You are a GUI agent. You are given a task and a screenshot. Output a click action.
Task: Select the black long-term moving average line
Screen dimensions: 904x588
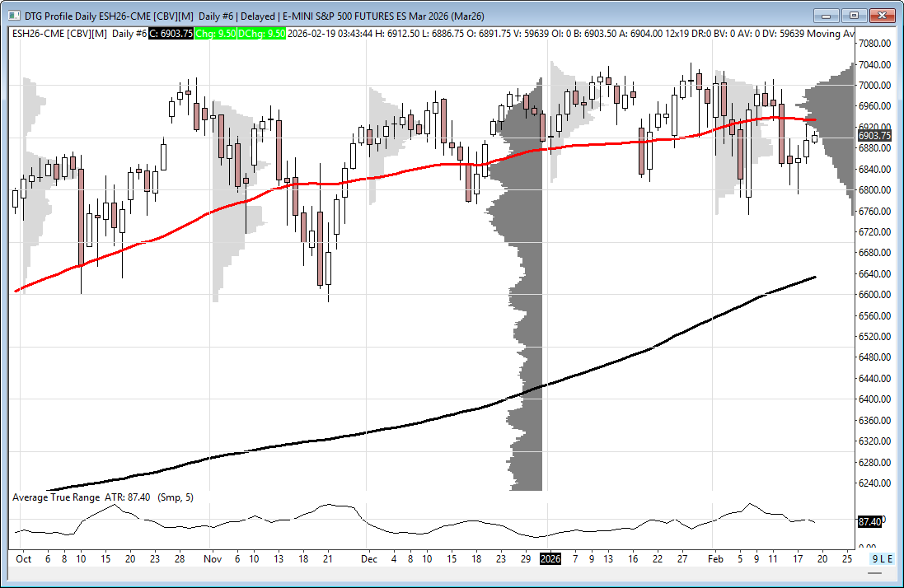tap(412, 422)
